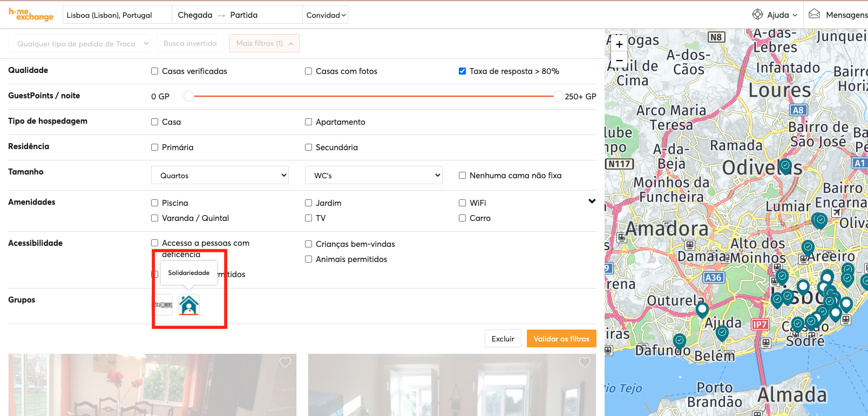Expand the Ajuda menu
868x416 pixels.
pos(782,15)
